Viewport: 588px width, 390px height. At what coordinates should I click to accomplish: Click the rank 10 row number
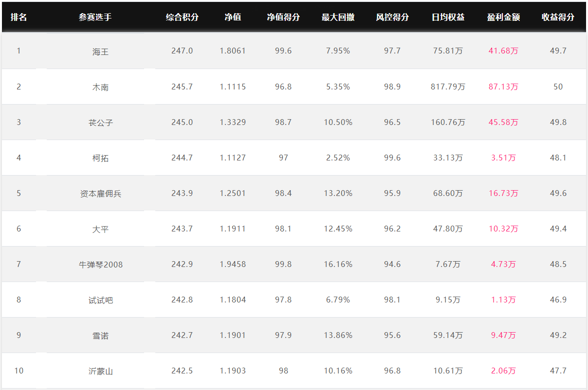[x=18, y=371]
